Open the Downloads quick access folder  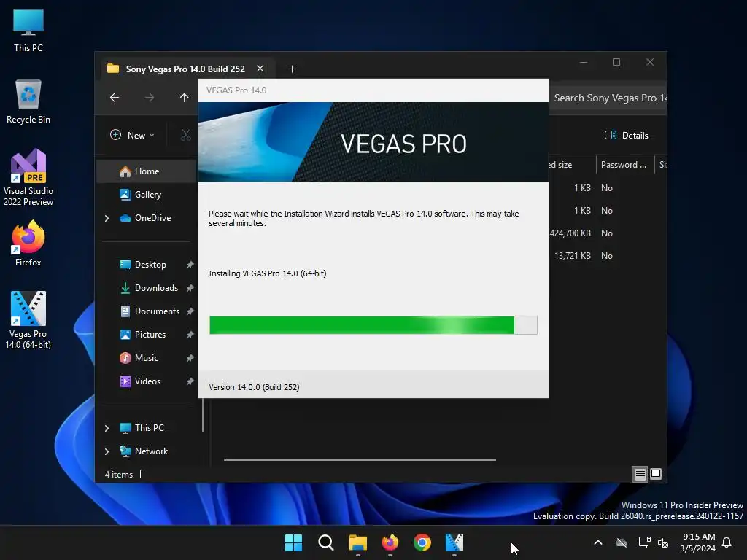149,288
